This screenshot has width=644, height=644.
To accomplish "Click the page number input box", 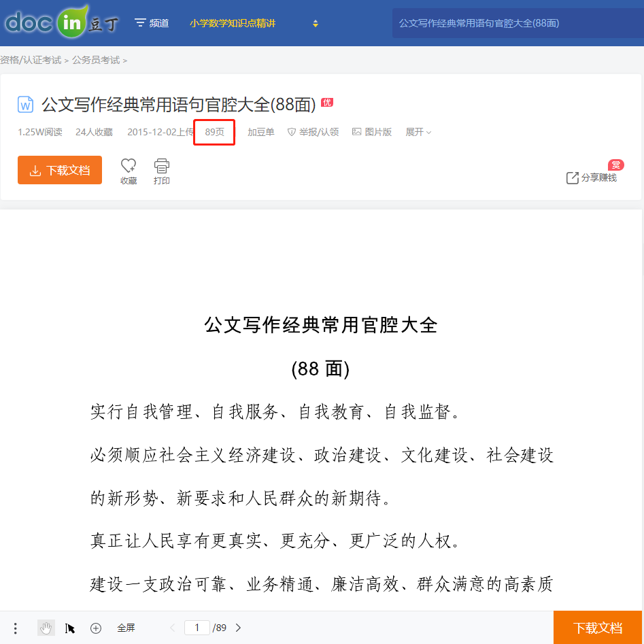I will point(197,628).
